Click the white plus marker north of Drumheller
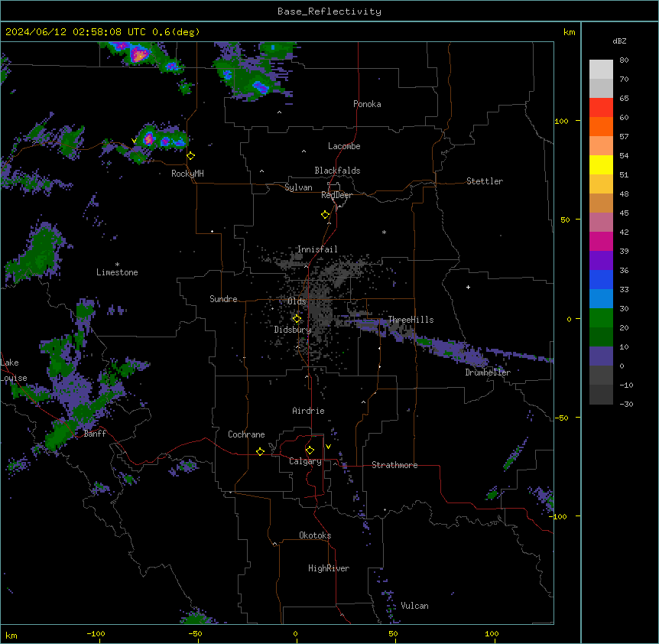The image size is (659, 644). click(468, 287)
